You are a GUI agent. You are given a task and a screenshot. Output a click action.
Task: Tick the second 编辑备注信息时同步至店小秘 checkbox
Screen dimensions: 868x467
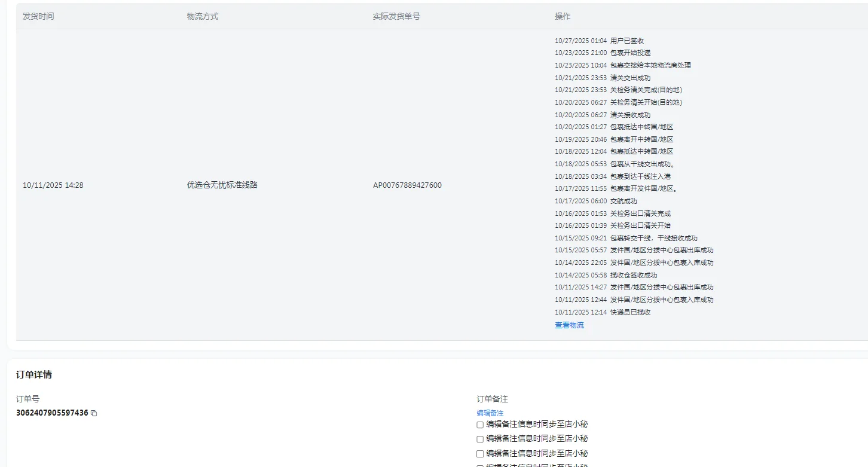point(480,439)
